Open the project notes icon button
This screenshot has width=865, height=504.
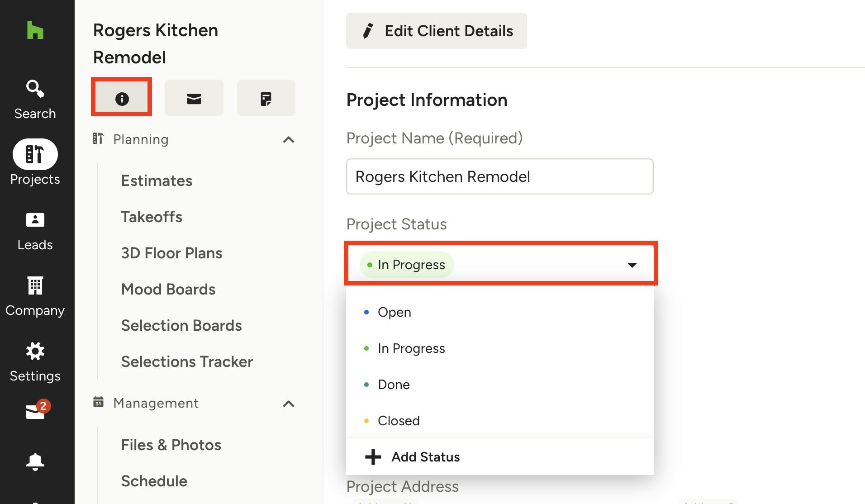[266, 98]
